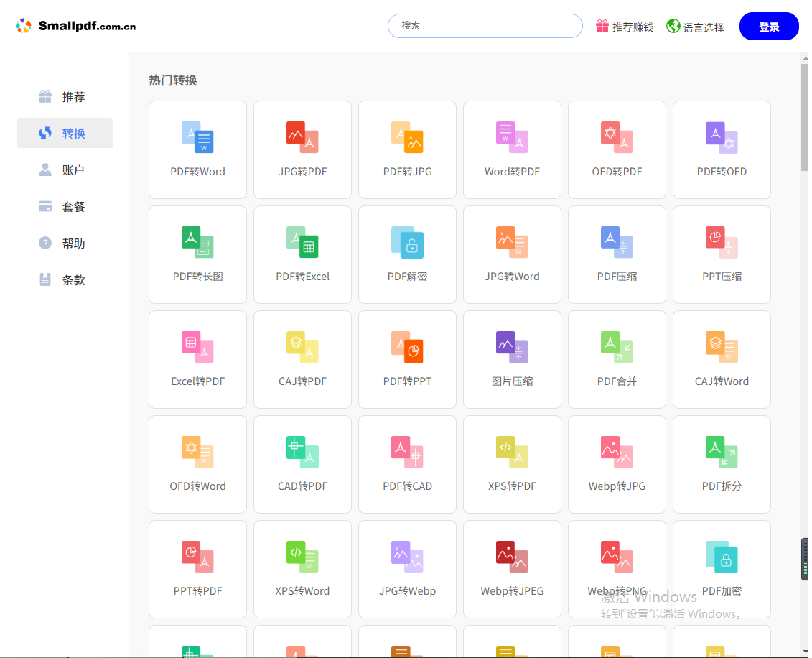Image resolution: width=812 pixels, height=658 pixels.
Task: Select the PDF转长图 tool icon
Action: tap(197, 242)
